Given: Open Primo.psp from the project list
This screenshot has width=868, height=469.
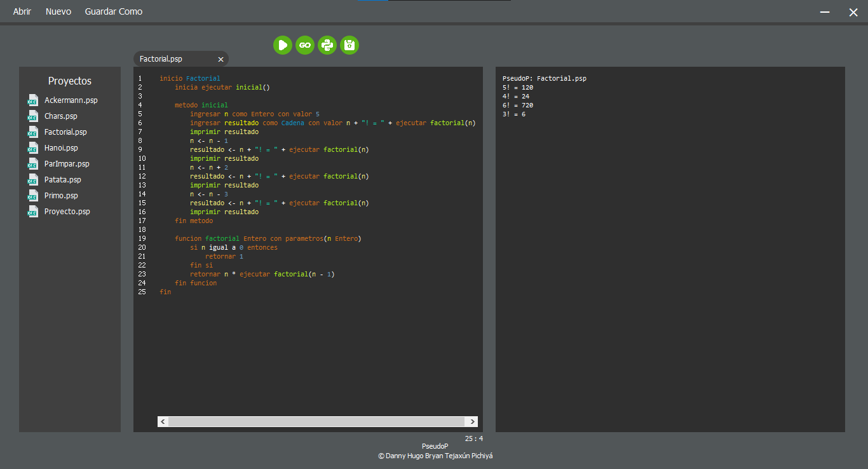Looking at the screenshot, I should [x=61, y=196].
